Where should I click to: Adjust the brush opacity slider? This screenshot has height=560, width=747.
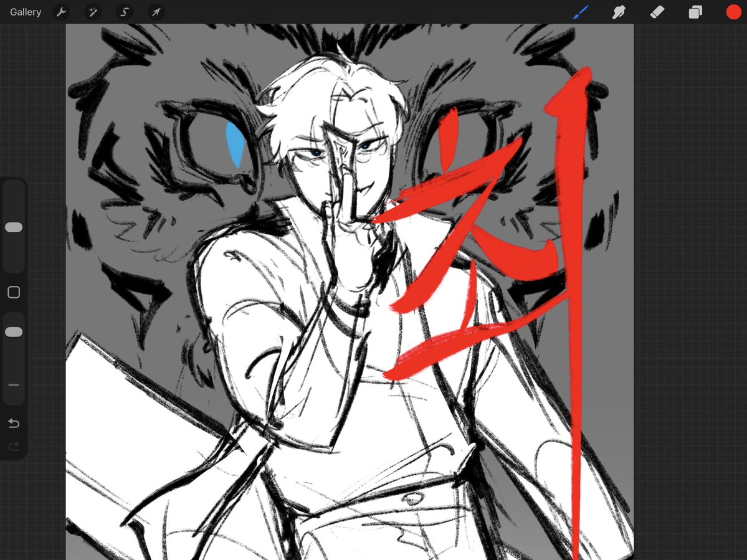click(x=14, y=332)
